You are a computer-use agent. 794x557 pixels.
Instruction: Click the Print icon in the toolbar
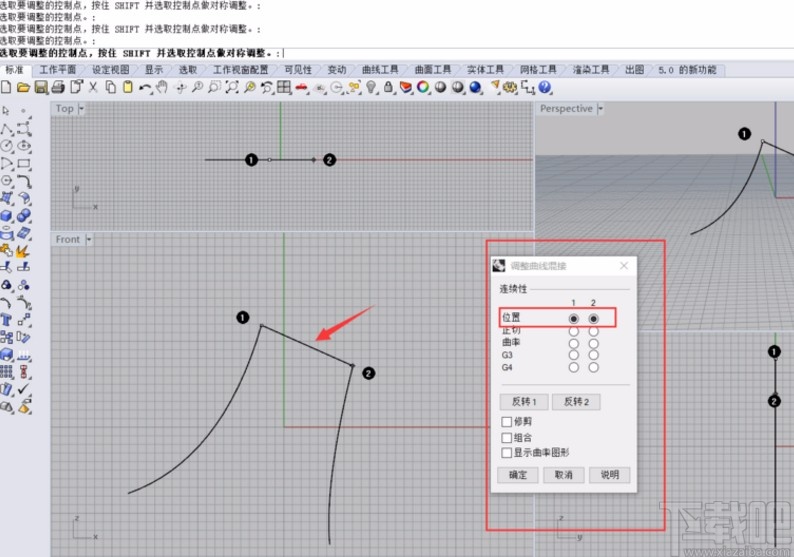click(x=58, y=88)
